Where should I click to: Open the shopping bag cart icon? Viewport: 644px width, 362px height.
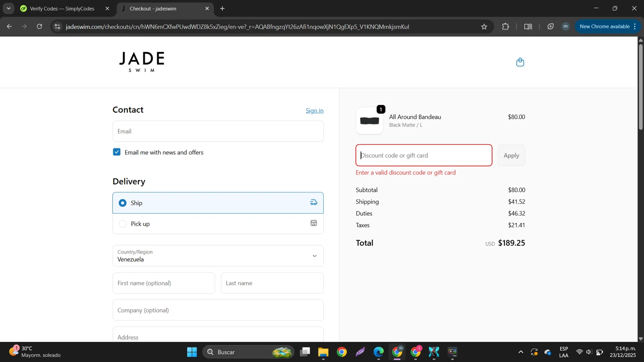520,62
